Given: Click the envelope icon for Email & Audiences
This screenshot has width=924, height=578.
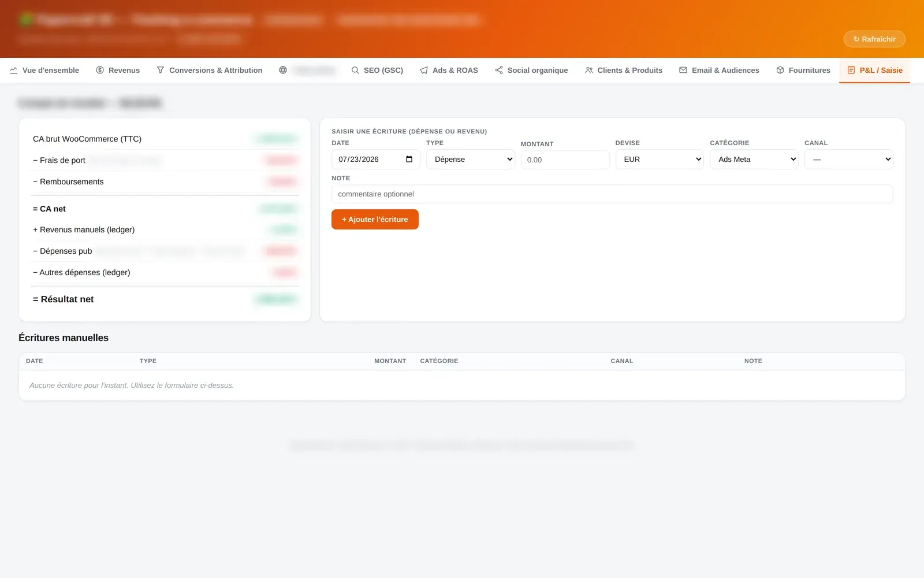Looking at the screenshot, I should pos(683,70).
